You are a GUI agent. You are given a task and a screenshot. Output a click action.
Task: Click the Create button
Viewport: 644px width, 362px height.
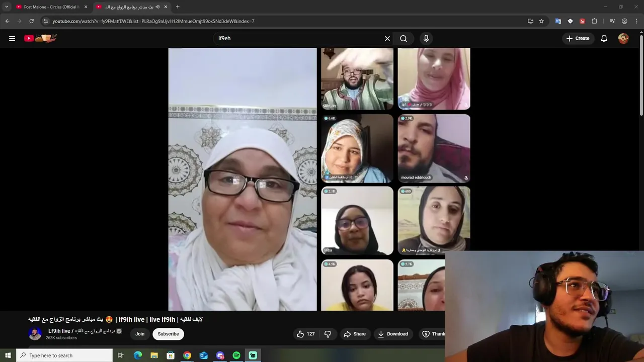(578, 38)
